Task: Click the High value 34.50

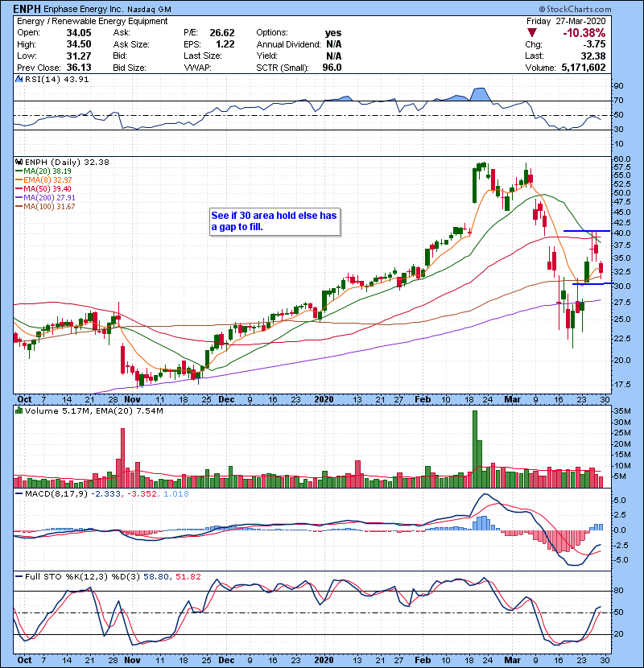Action: pos(78,44)
